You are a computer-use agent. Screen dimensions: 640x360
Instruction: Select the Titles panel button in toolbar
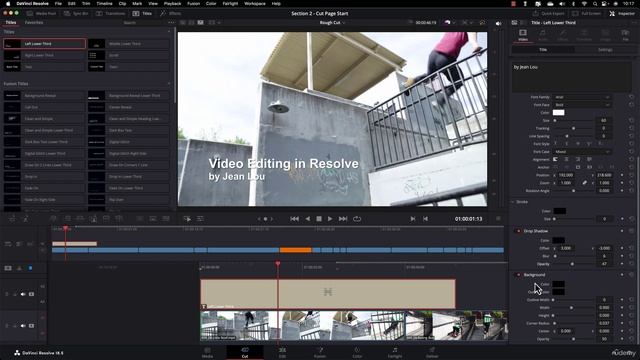coord(142,13)
